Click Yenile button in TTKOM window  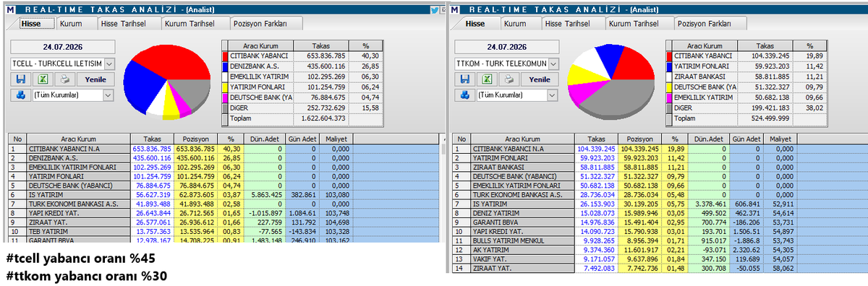[540, 79]
